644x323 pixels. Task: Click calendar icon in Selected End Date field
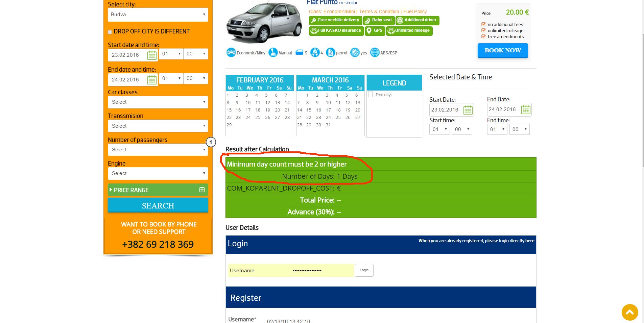coord(526,109)
